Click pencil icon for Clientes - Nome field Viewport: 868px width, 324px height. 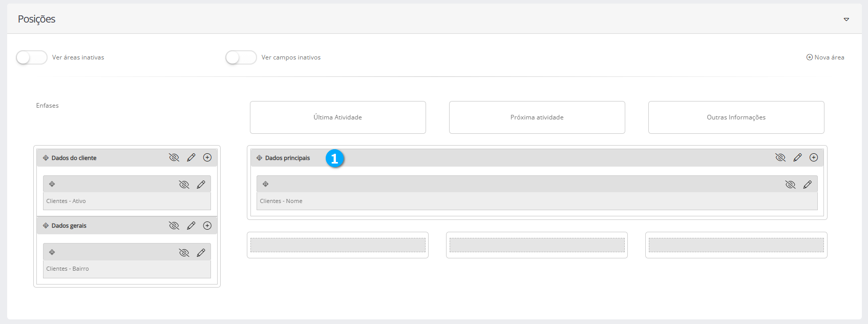pyautogui.click(x=808, y=185)
